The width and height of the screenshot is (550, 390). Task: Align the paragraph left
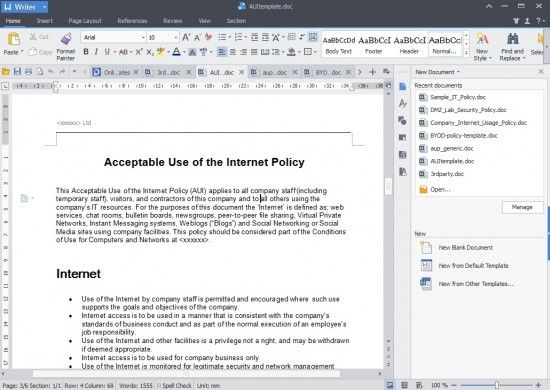pos(222,52)
